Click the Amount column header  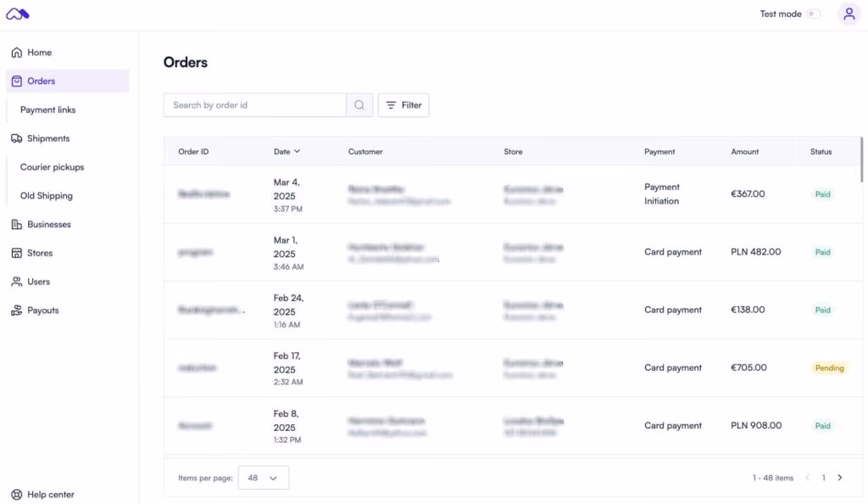(x=744, y=152)
